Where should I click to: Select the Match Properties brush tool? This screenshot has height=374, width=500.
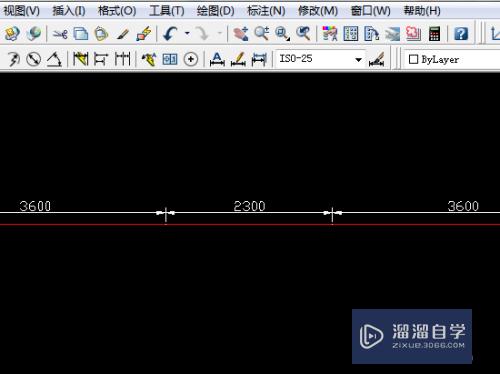122,34
